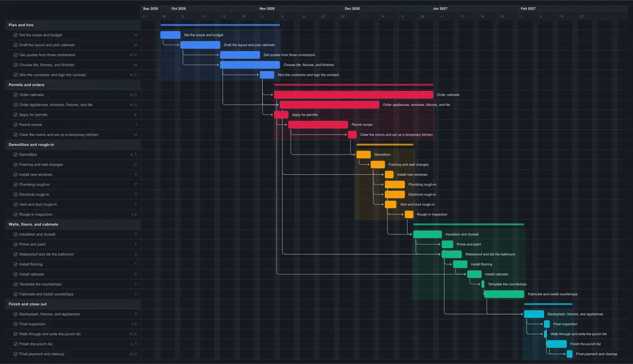Click the check icon beside Install new windows
The image size is (633, 364).
(15, 174)
